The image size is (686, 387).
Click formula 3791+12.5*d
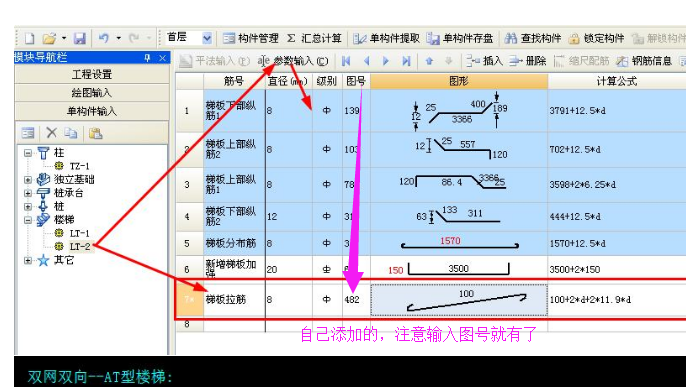point(578,111)
